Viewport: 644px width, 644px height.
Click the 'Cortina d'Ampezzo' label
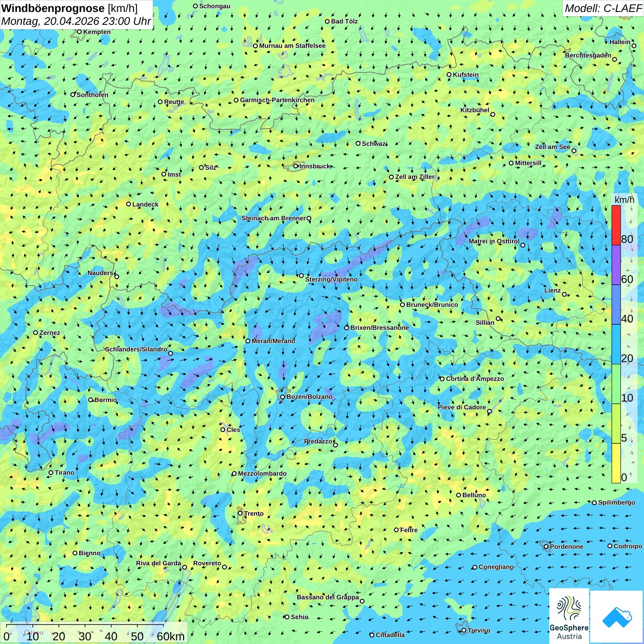pyautogui.click(x=475, y=379)
